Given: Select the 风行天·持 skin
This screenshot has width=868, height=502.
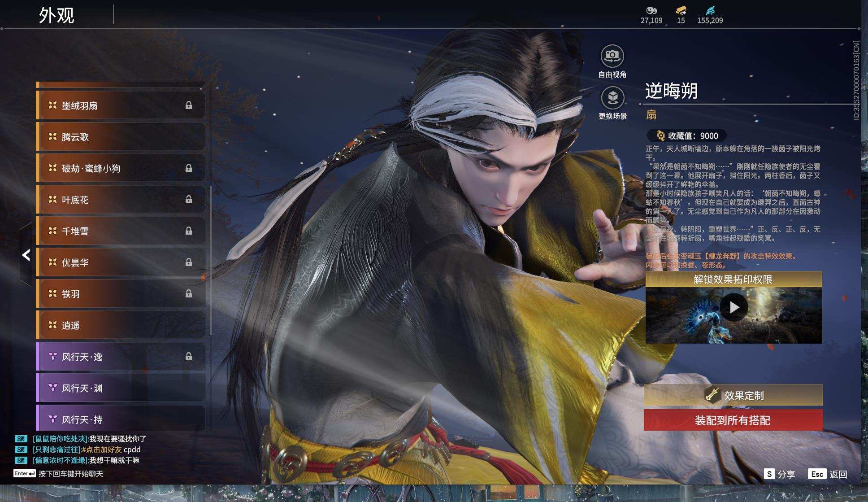Looking at the screenshot, I should tap(121, 419).
